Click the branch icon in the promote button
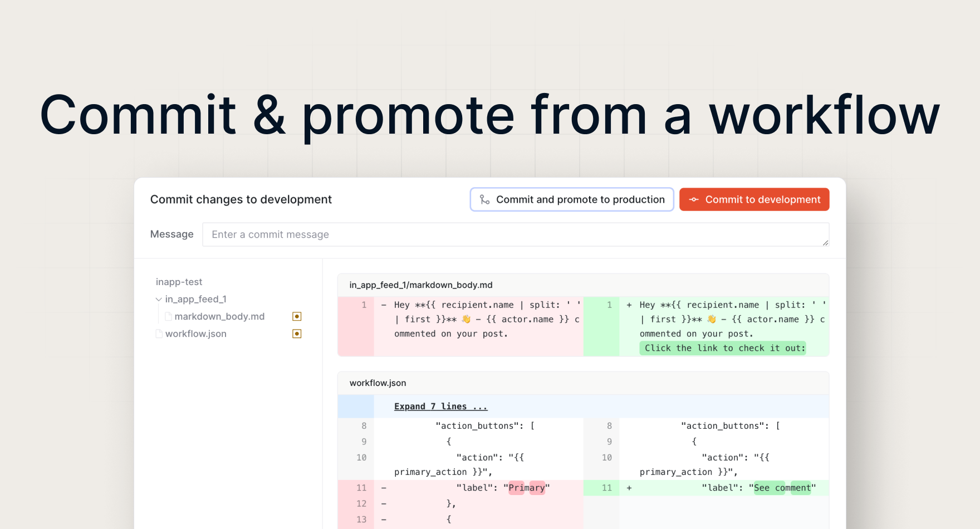Image resolution: width=980 pixels, height=529 pixels. click(x=484, y=199)
